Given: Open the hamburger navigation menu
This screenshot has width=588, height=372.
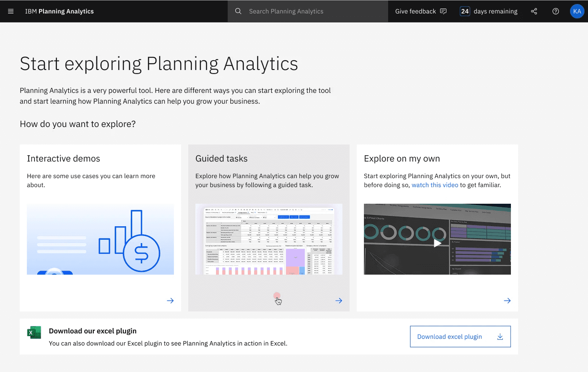Looking at the screenshot, I should click(11, 11).
